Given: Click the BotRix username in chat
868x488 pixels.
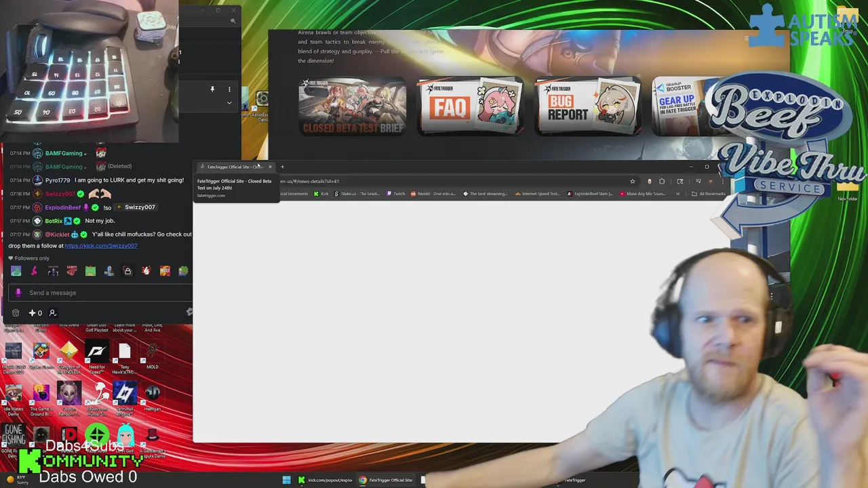Looking at the screenshot, I should (x=54, y=221).
